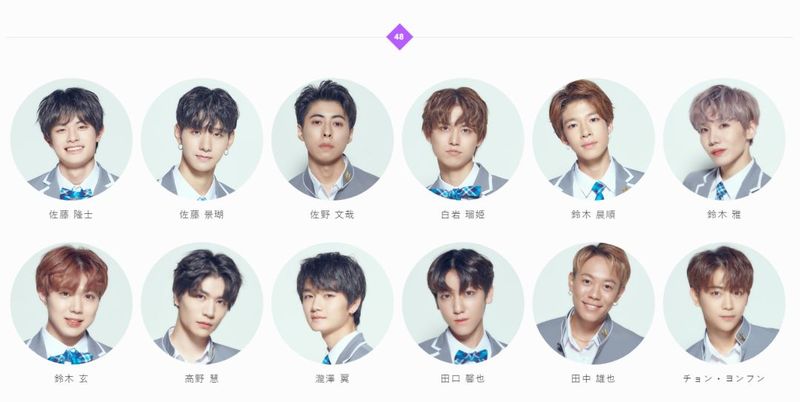This screenshot has height=402, width=800.
Task: Open the 鈴木 晨順 profile photo
Action: [x=593, y=139]
